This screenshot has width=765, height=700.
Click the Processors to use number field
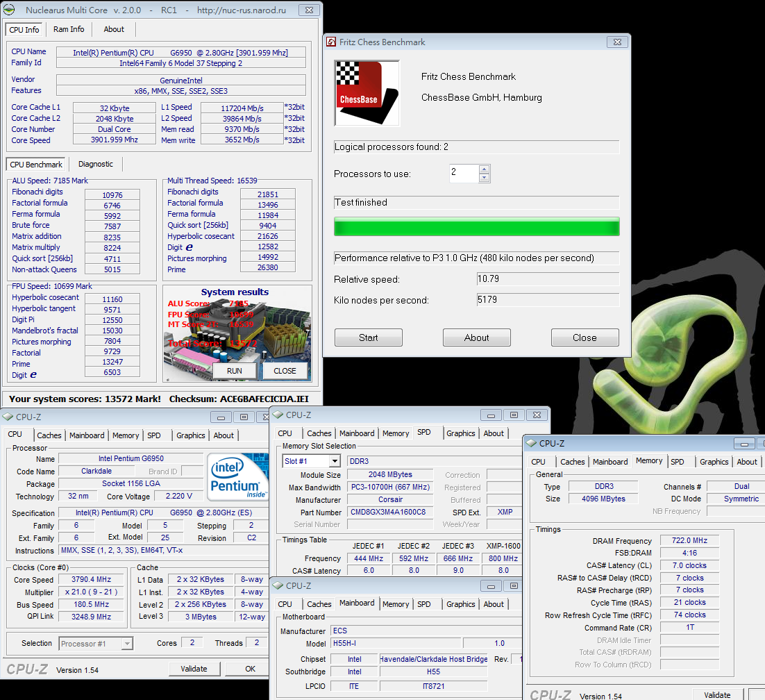click(464, 174)
